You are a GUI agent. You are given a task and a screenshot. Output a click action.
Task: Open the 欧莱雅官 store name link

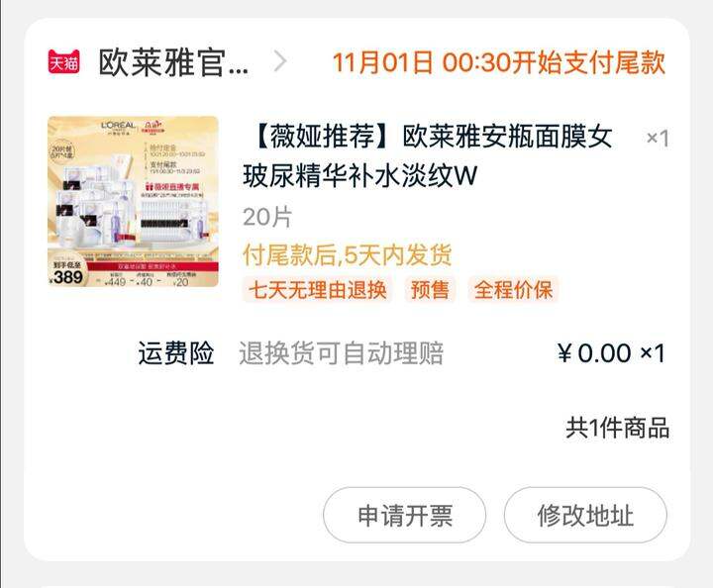[x=173, y=62]
